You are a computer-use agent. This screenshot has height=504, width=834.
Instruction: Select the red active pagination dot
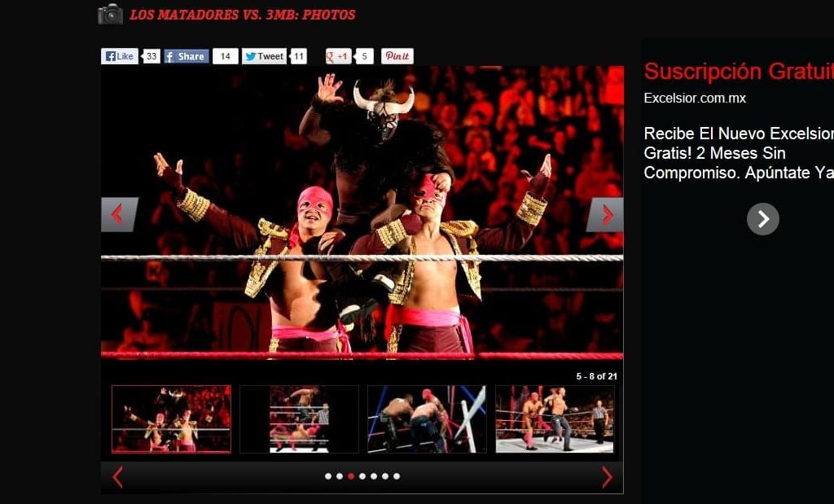point(351,476)
